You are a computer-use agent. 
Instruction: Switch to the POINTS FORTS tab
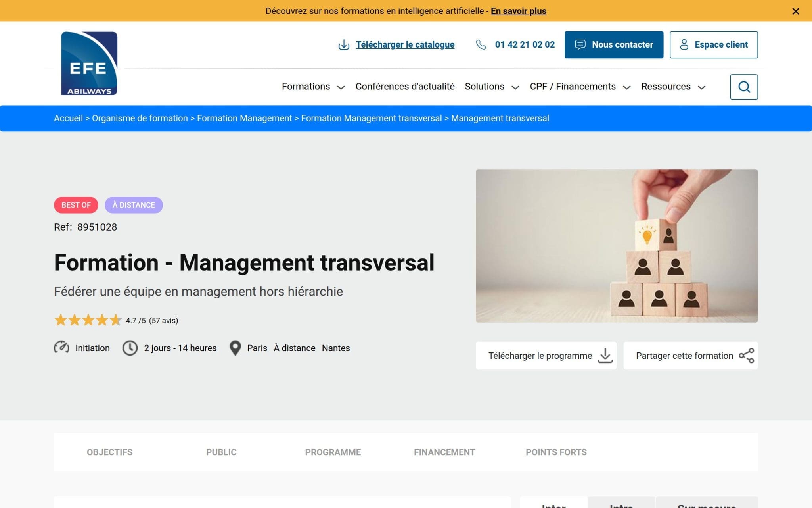click(556, 452)
